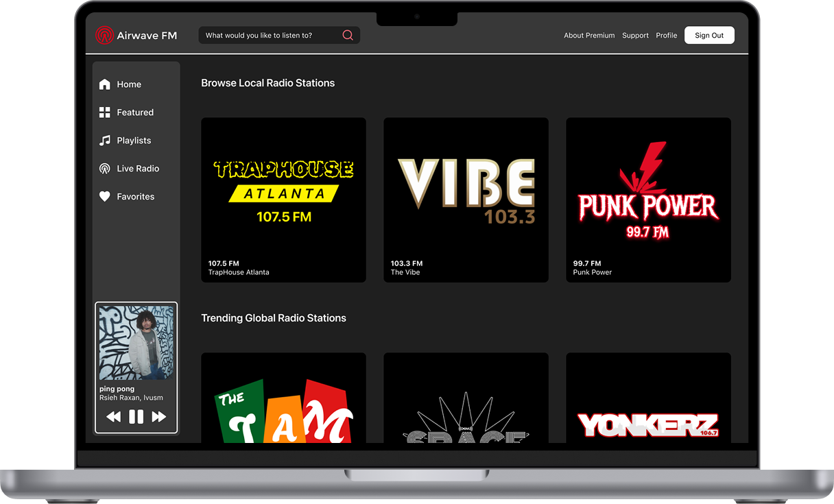Open the Support page

click(635, 36)
